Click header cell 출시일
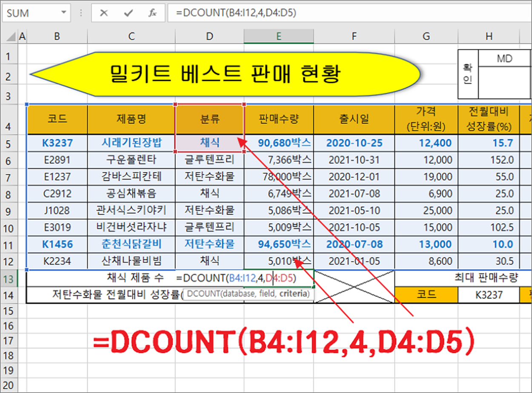532x393 pixels. point(354,120)
